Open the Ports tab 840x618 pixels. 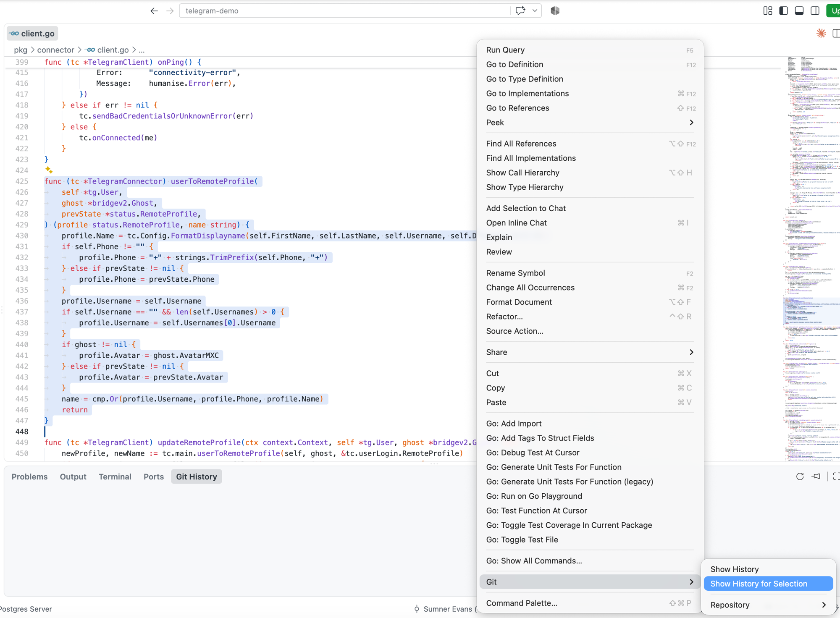154,477
